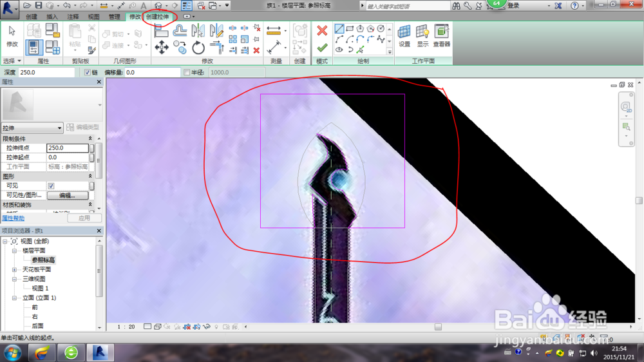Toggle the Chain (链) checkbox

pyautogui.click(x=88, y=72)
